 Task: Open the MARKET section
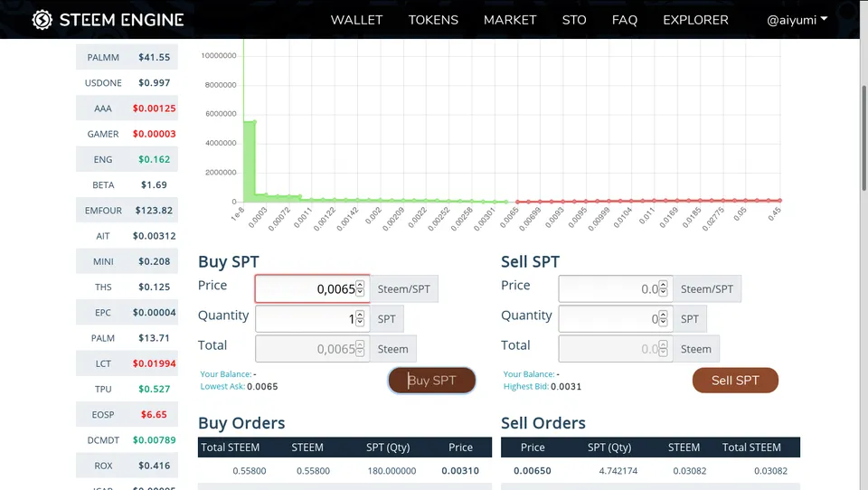coord(510,20)
